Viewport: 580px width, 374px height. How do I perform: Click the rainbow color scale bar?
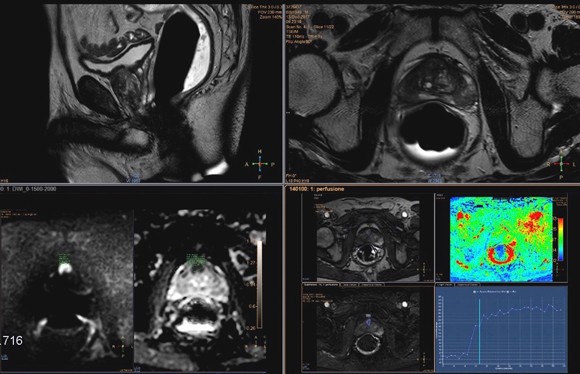(560, 239)
